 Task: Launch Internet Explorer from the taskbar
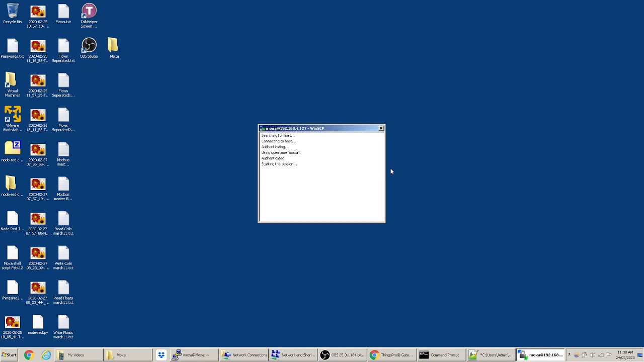(x=46, y=355)
